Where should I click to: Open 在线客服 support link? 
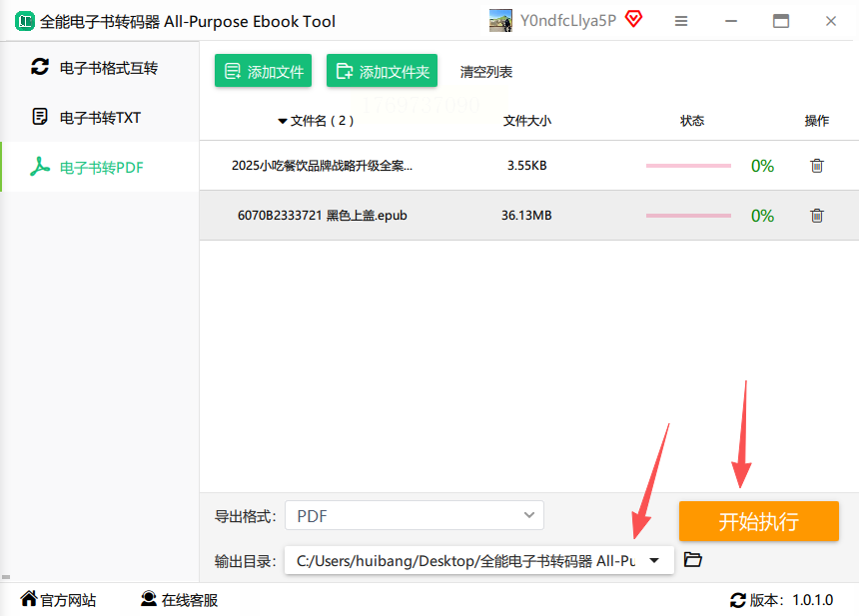(x=179, y=600)
